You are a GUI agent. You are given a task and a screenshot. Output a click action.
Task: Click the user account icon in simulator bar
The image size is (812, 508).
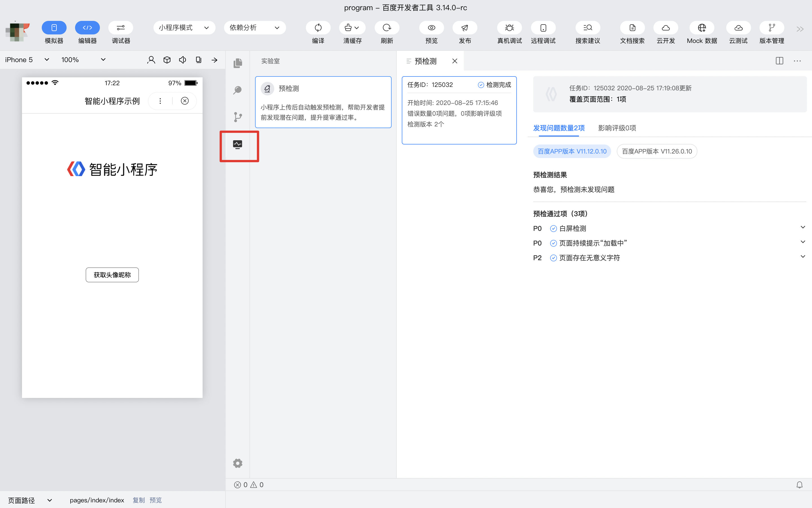coord(151,60)
